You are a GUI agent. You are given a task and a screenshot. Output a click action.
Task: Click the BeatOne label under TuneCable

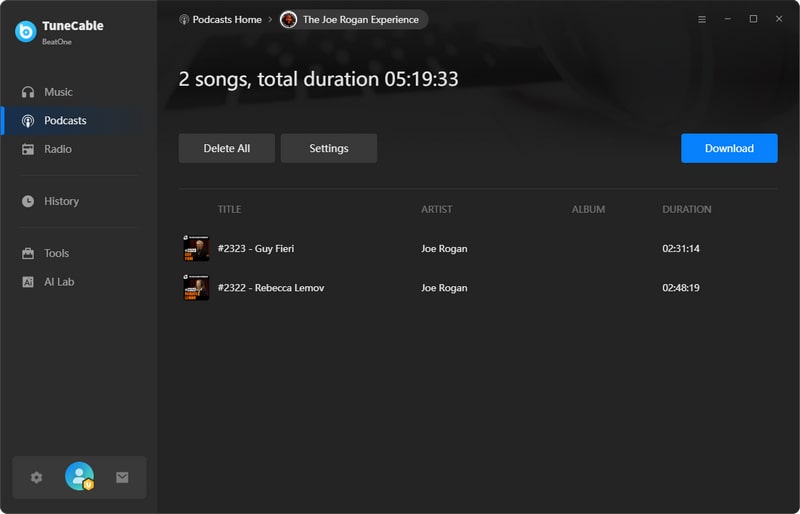57,42
